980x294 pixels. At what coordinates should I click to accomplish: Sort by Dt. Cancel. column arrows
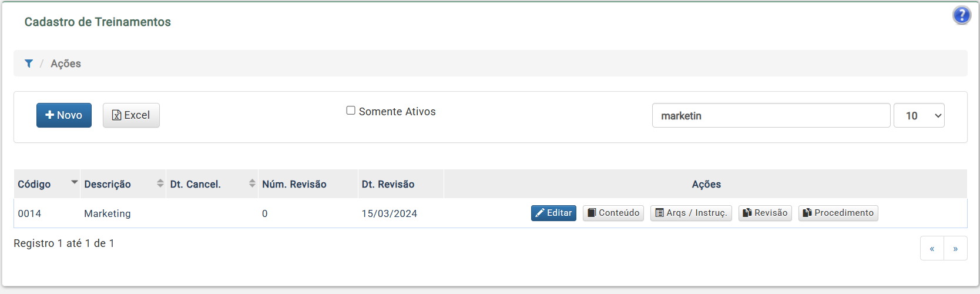252,183
